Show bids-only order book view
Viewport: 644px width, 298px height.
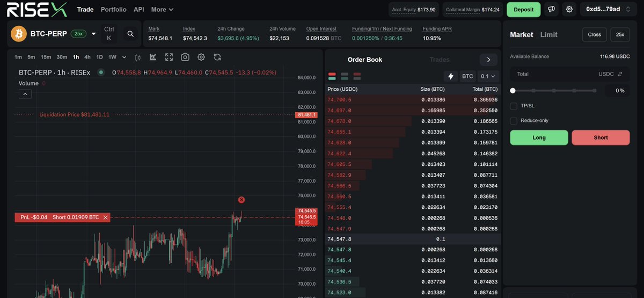coord(345,76)
